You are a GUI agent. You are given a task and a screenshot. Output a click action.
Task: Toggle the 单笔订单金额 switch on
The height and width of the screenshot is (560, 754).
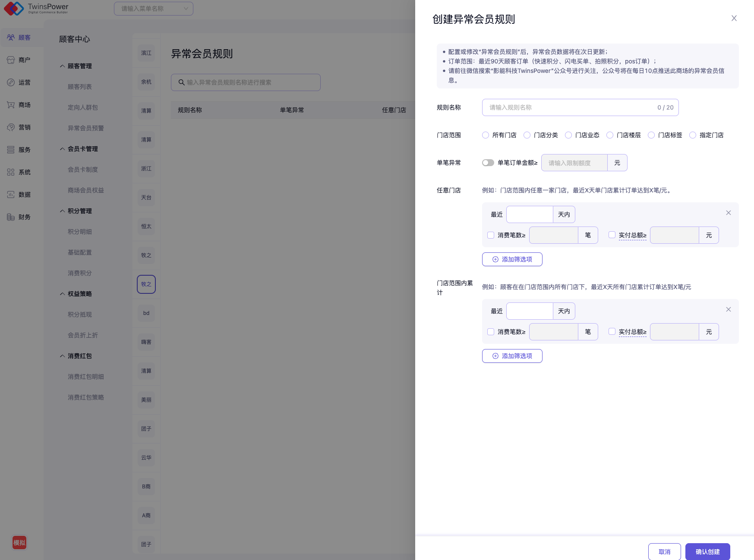click(x=488, y=163)
